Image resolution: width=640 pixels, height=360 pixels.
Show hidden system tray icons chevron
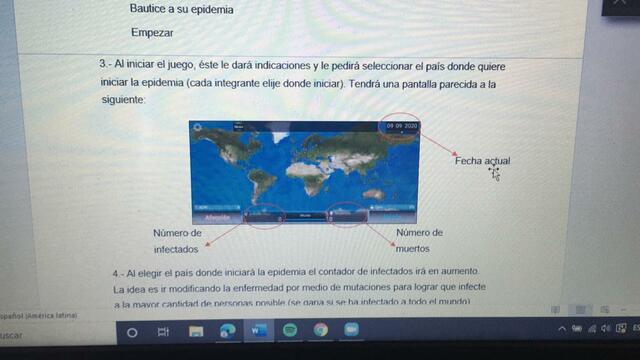pyautogui.click(x=562, y=329)
